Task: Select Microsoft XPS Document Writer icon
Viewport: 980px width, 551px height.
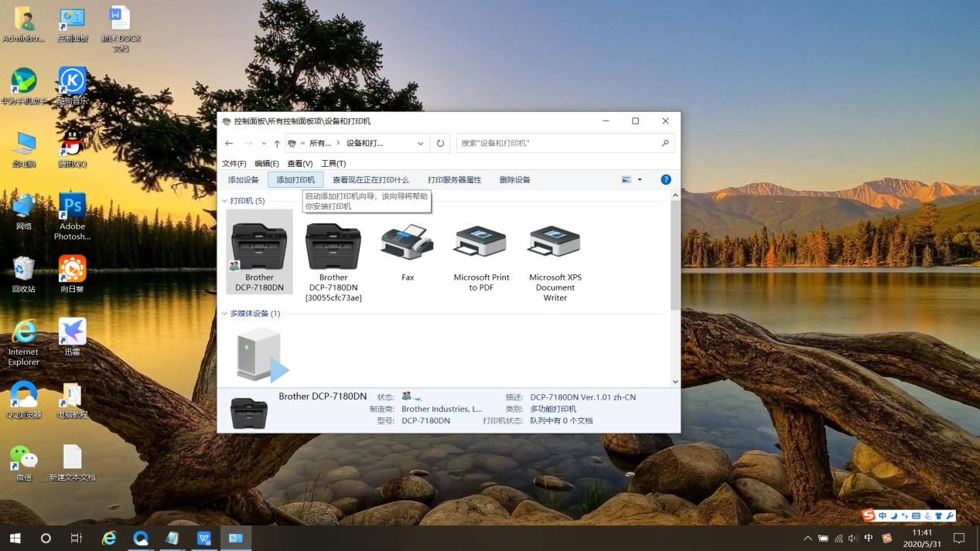Action: (x=555, y=243)
